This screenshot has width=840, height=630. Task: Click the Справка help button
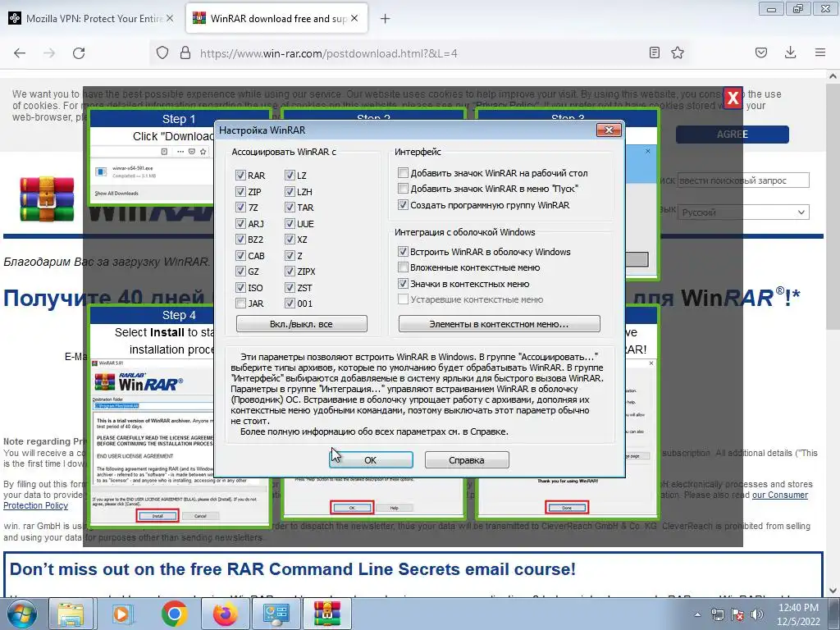(x=467, y=459)
